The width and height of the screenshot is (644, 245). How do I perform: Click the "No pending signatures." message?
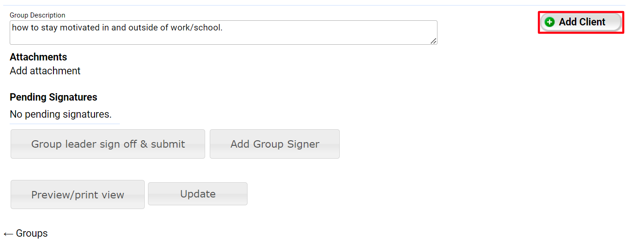[60, 114]
